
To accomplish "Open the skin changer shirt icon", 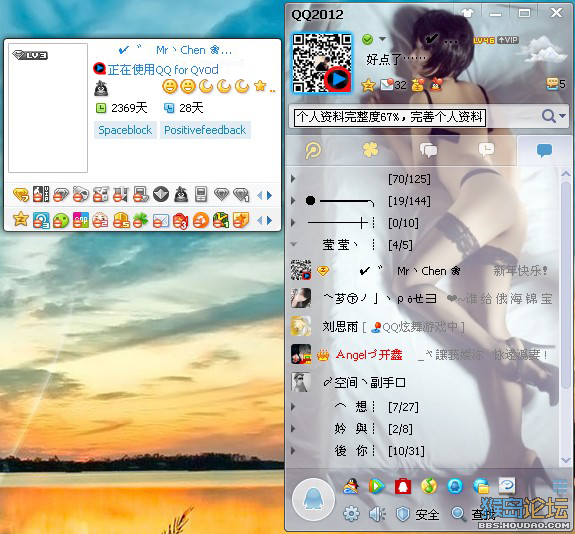I will [467, 14].
